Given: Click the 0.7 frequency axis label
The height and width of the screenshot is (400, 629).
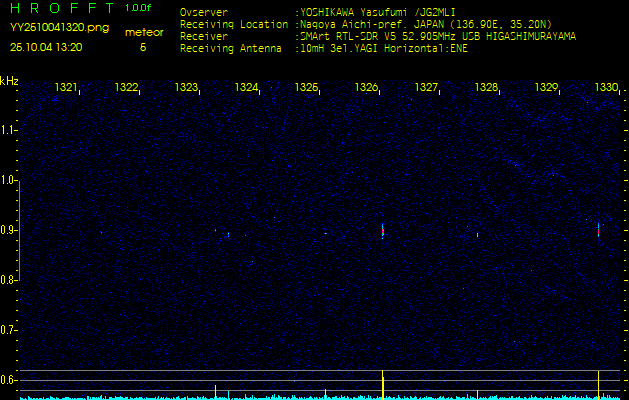Looking at the screenshot, I should [x=9, y=329].
